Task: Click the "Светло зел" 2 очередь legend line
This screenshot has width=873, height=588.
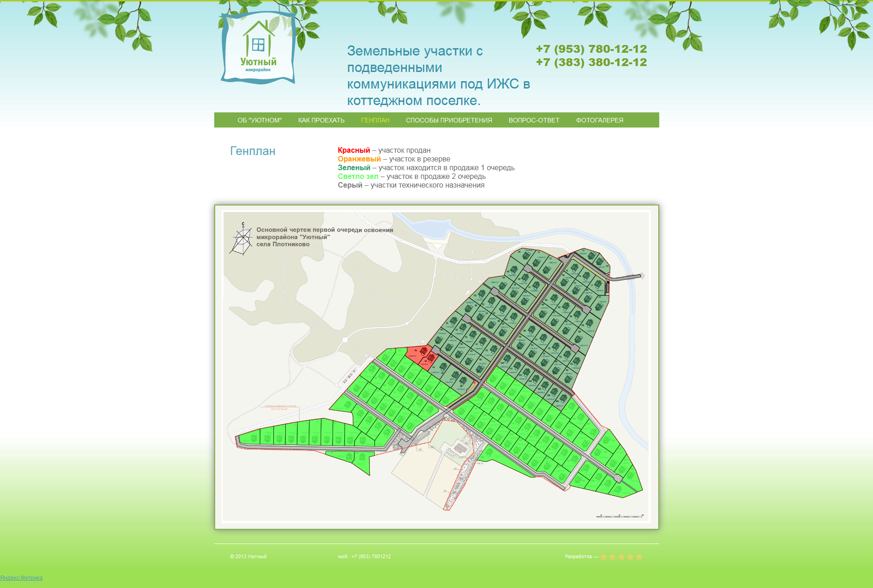Action: click(411, 176)
